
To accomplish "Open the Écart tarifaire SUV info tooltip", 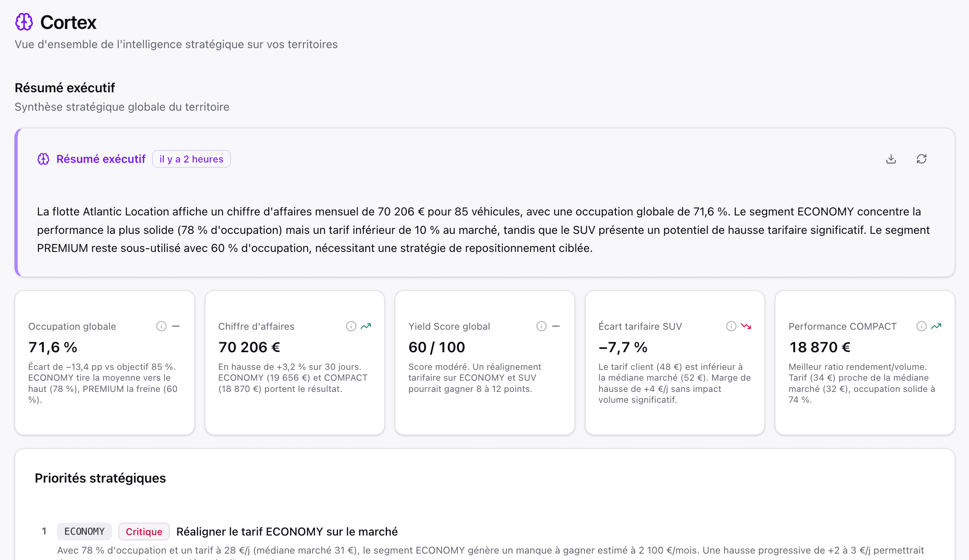I will [x=731, y=326].
